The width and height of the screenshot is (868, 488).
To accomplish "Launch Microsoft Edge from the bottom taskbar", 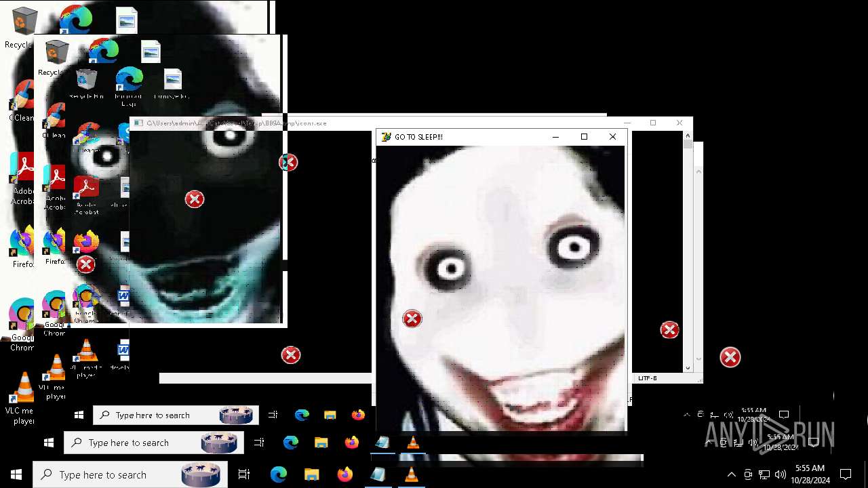I will click(x=279, y=474).
